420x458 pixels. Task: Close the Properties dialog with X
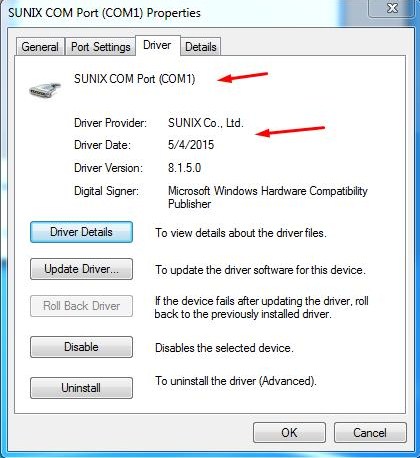click(393, 8)
